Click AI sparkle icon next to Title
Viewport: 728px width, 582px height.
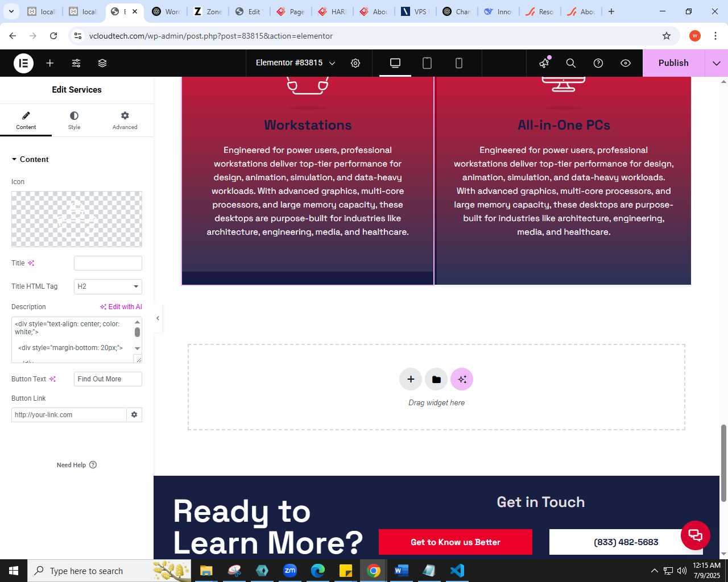[x=31, y=263]
